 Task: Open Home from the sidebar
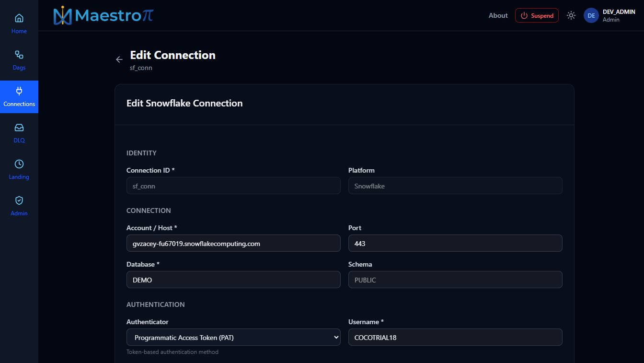point(19,24)
